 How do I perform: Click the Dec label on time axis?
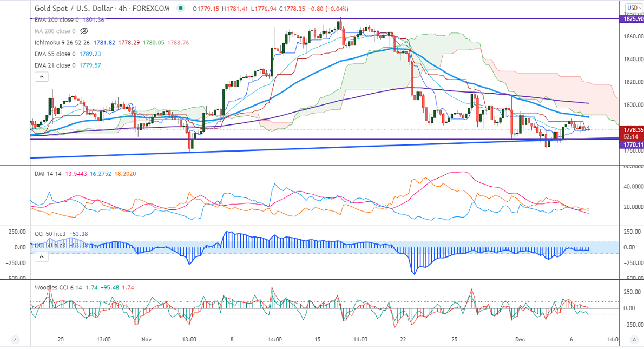click(x=520, y=340)
